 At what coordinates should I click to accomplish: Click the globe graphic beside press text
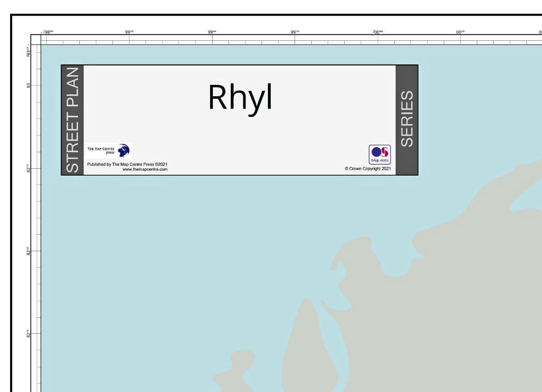point(123,150)
